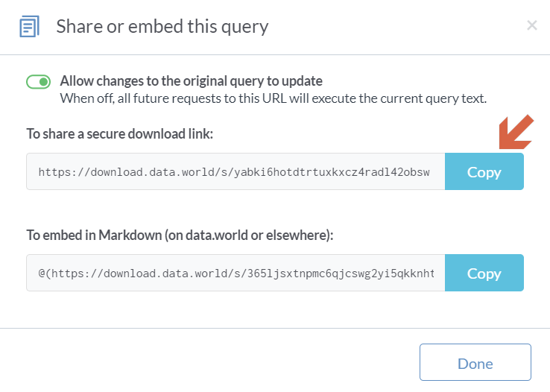The image size is (550, 392).
Task: Click the query document icon in header
Action: (29, 27)
